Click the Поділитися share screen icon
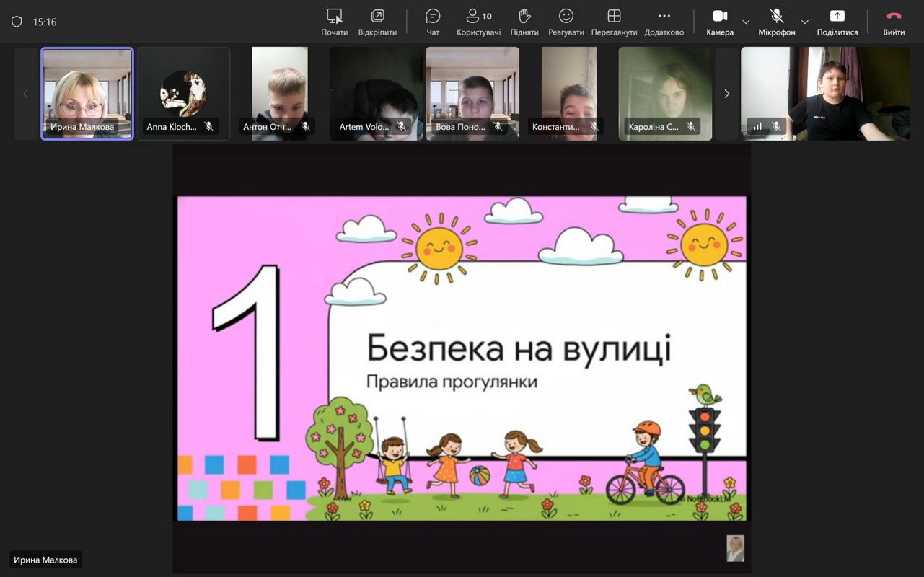Image resolution: width=924 pixels, height=577 pixels. point(837,22)
